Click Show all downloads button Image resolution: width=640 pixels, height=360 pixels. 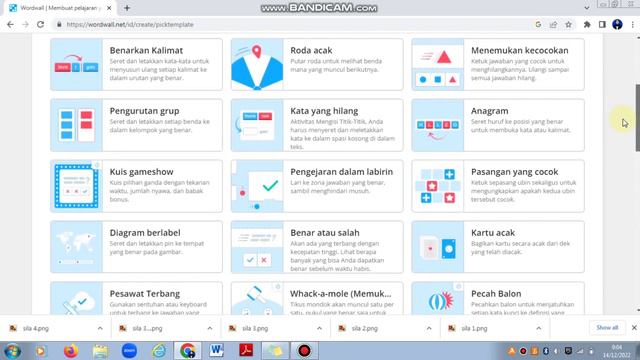point(607,328)
